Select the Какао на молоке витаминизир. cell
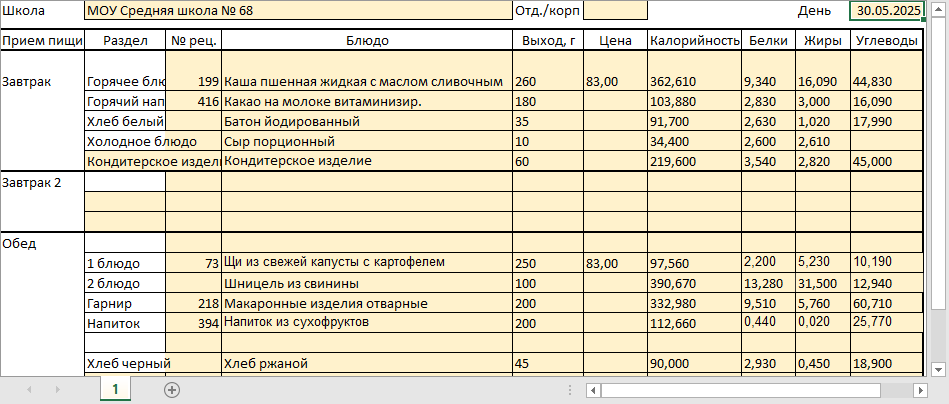949x404 pixels. [x=367, y=102]
